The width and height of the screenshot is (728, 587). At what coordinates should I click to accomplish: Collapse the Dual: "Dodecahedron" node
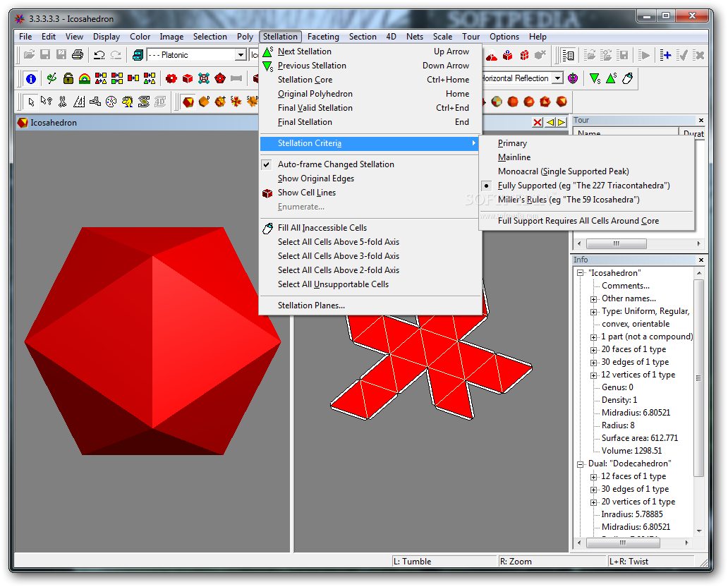(581, 464)
